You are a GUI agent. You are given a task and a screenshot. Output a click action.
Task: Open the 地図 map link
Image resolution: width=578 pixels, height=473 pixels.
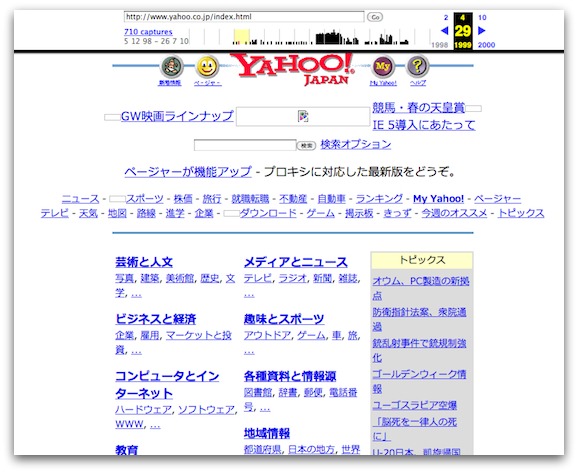(117, 213)
